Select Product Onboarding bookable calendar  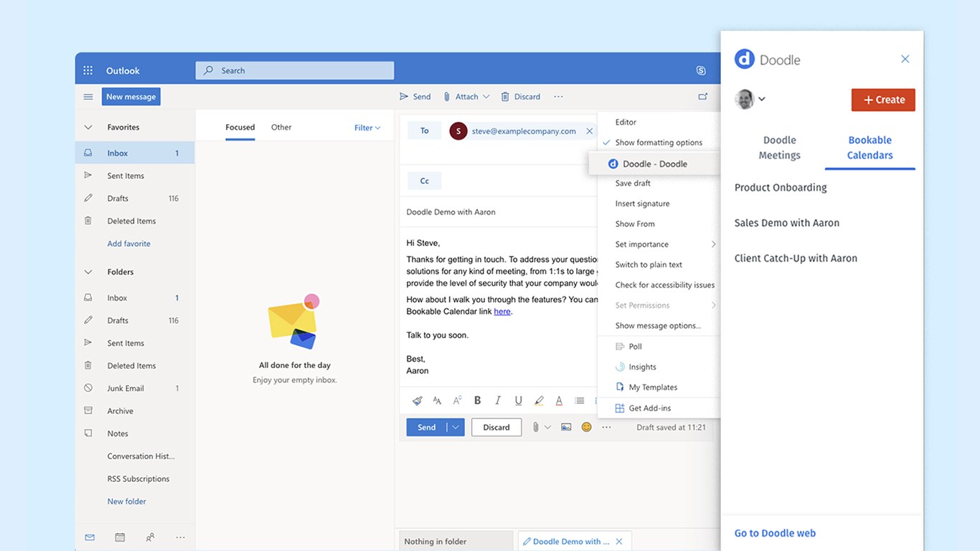(x=781, y=188)
